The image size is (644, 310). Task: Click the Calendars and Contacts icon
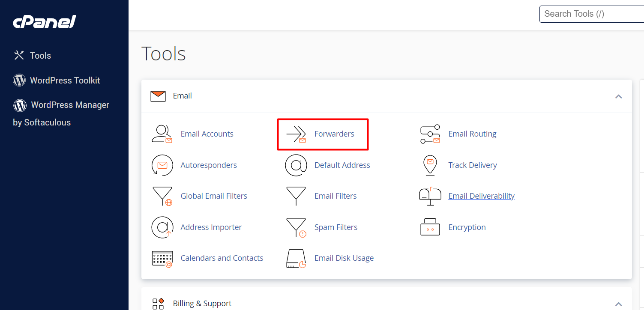162,258
